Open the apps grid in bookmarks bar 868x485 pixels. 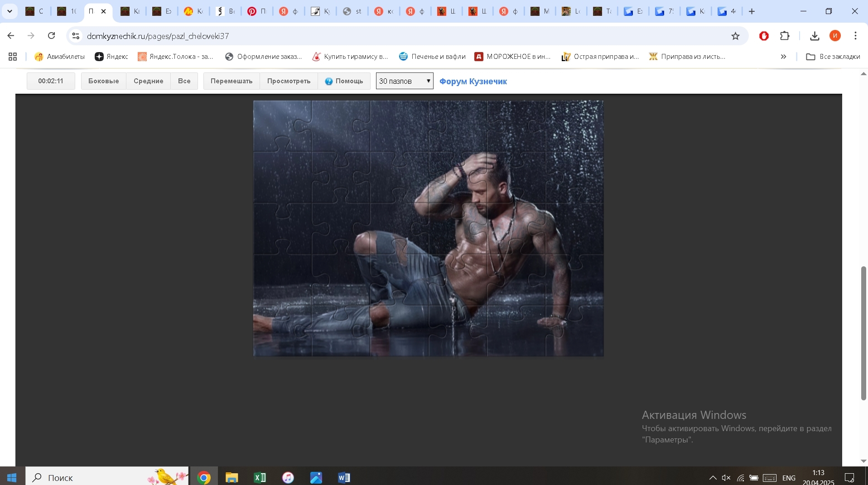13,57
